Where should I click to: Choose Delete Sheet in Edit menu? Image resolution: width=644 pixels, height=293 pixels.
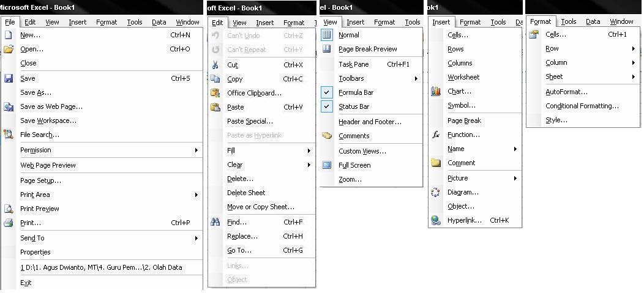coord(246,193)
